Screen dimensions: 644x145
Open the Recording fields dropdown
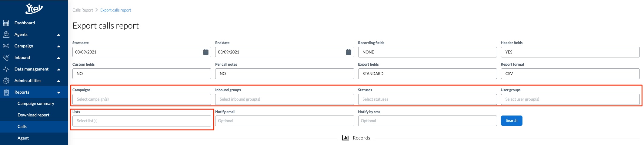[x=427, y=52]
